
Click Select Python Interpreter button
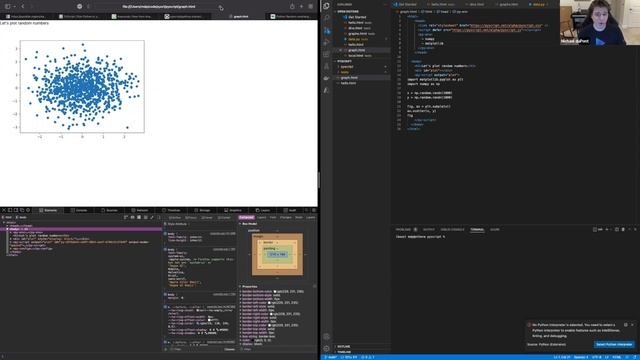pos(614,344)
